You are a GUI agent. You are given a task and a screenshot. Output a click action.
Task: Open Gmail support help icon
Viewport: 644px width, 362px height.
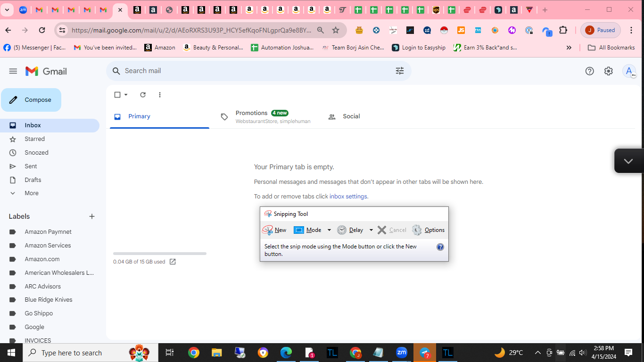pyautogui.click(x=589, y=71)
